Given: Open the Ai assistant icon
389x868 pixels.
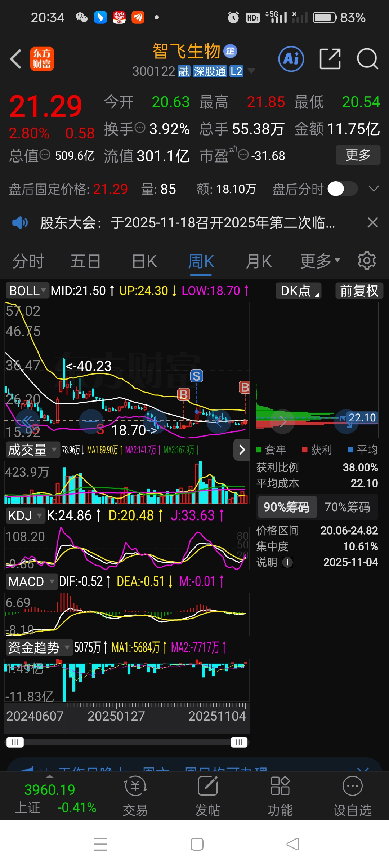Looking at the screenshot, I should tap(291, 59).
